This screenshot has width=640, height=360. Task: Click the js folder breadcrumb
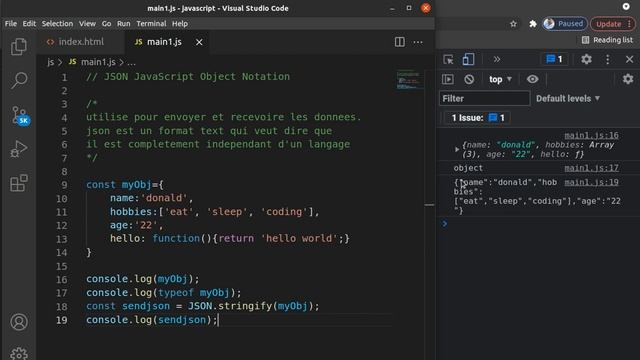pos(50,62)
